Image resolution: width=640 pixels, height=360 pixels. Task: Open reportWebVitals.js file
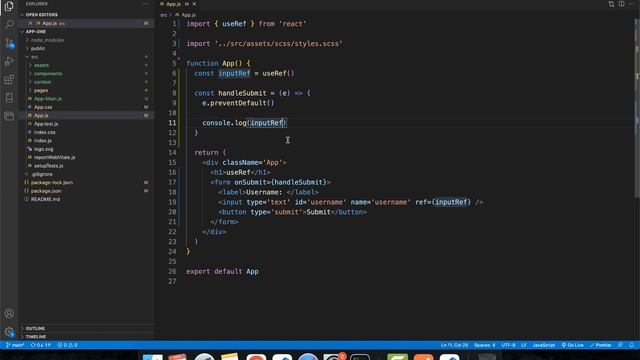(54, 157)
